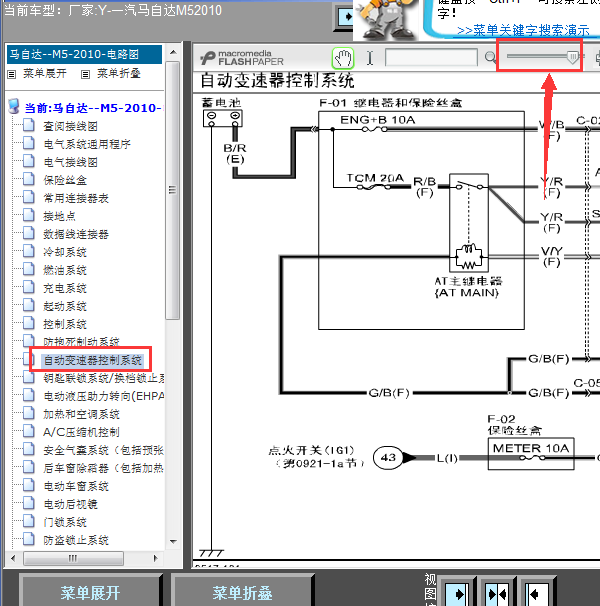This screenshot has height=606, width=600.
Task: Open 控制系统 tree entry
Action: [65, 324]
